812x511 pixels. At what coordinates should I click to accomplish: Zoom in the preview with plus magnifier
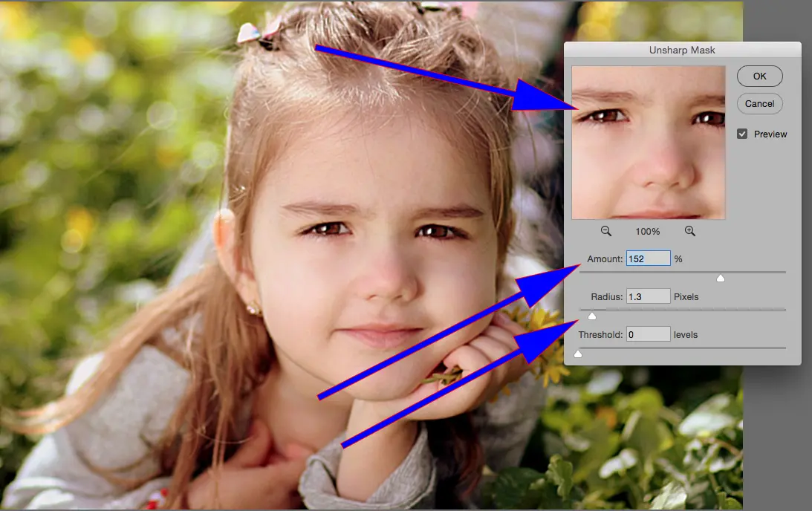click(x=689, y=232)
